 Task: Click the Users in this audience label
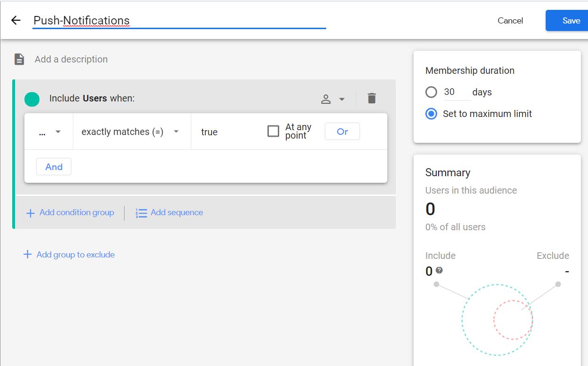(471, 190)
